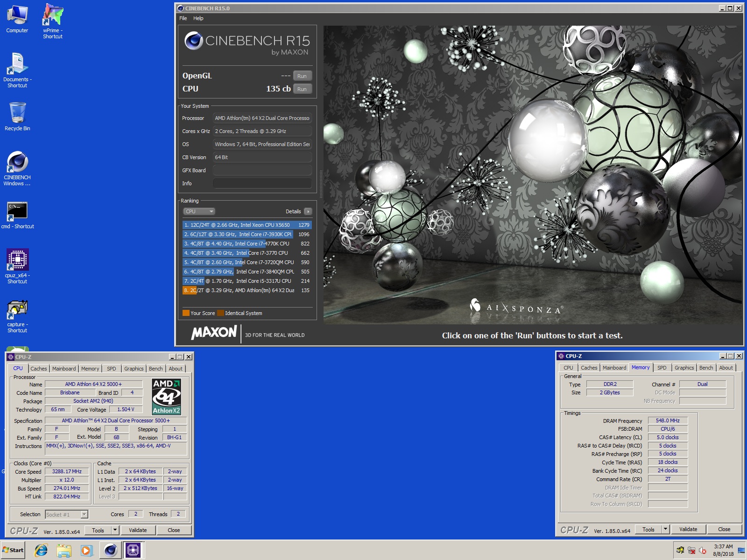The height and width of the screenshot is (560, 747).
Task: Click Tools button in left CPU-Z
Action: pyautogui.click(x=98, y=530)
